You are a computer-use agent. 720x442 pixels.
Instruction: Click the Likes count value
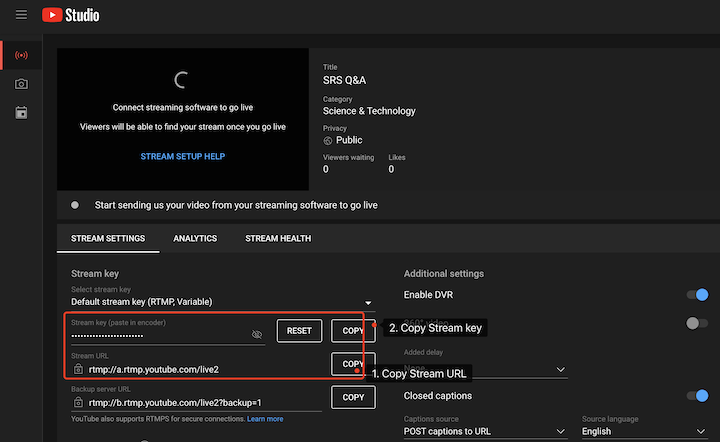point(391,169)
